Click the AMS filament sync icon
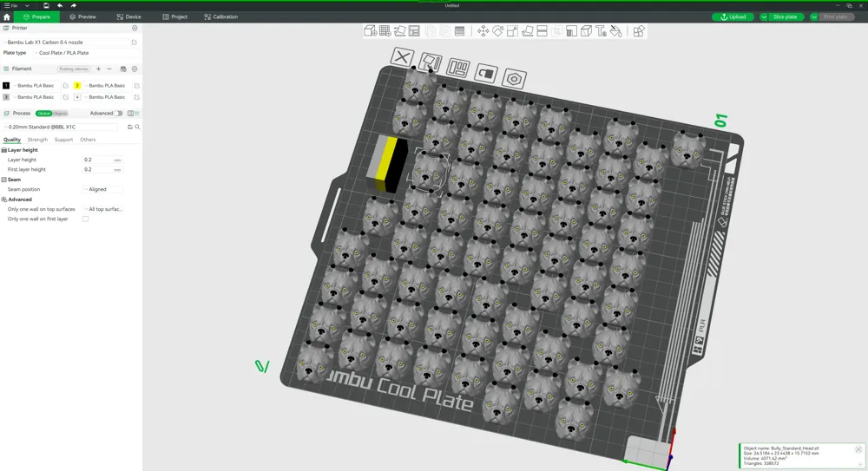This screenshot has height=471, width=868. pos(123,69)
